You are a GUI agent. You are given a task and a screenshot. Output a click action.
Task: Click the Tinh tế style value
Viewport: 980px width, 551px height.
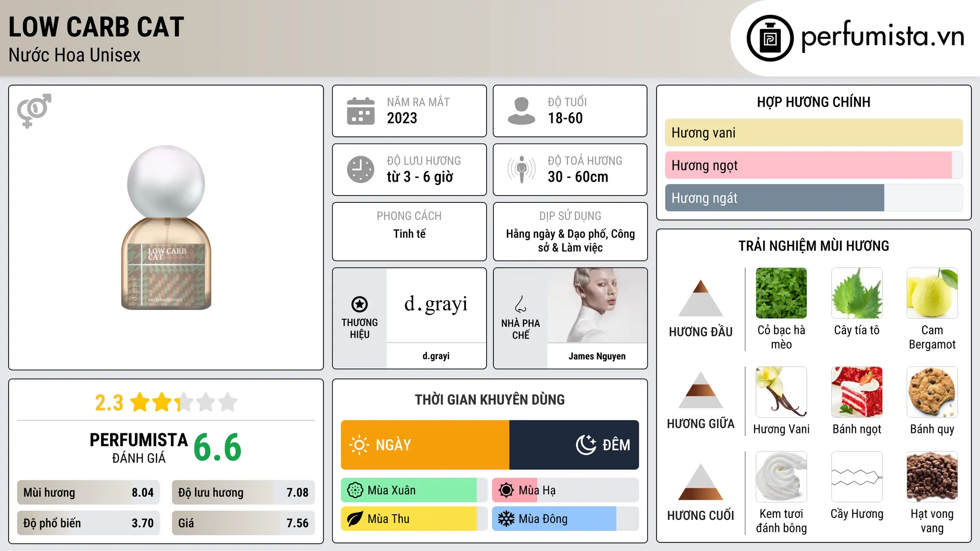pyautogui.click(x=410, y=234)
